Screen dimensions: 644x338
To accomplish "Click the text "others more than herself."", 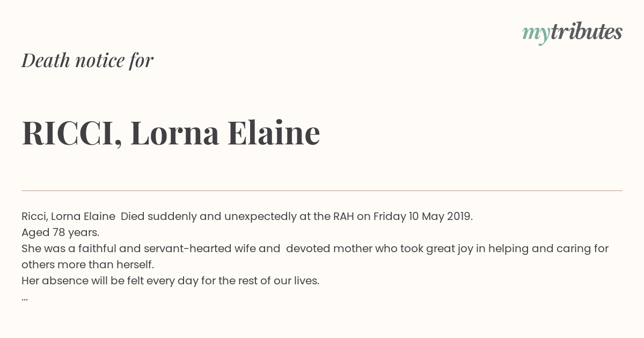I will tap(87, 265).
